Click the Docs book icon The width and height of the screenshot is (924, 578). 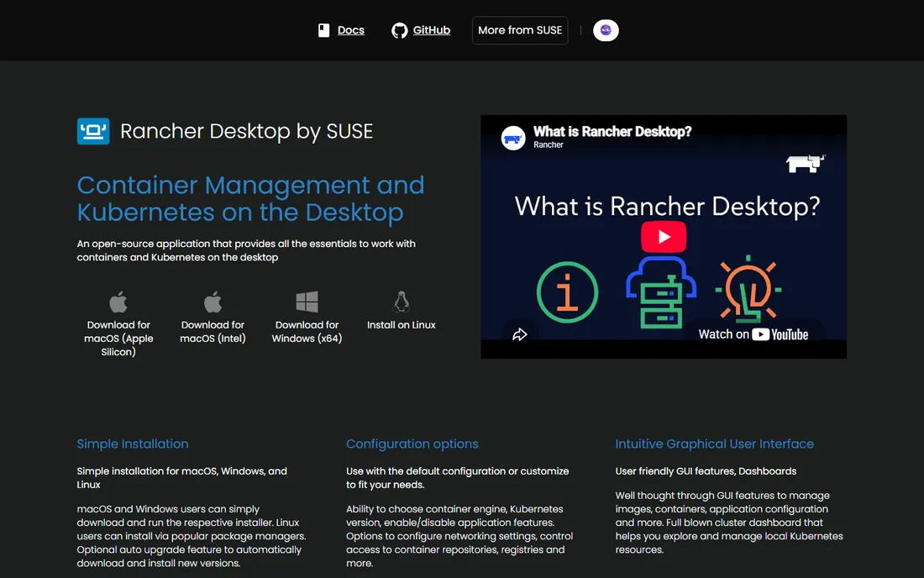click(x=323, y=30)
